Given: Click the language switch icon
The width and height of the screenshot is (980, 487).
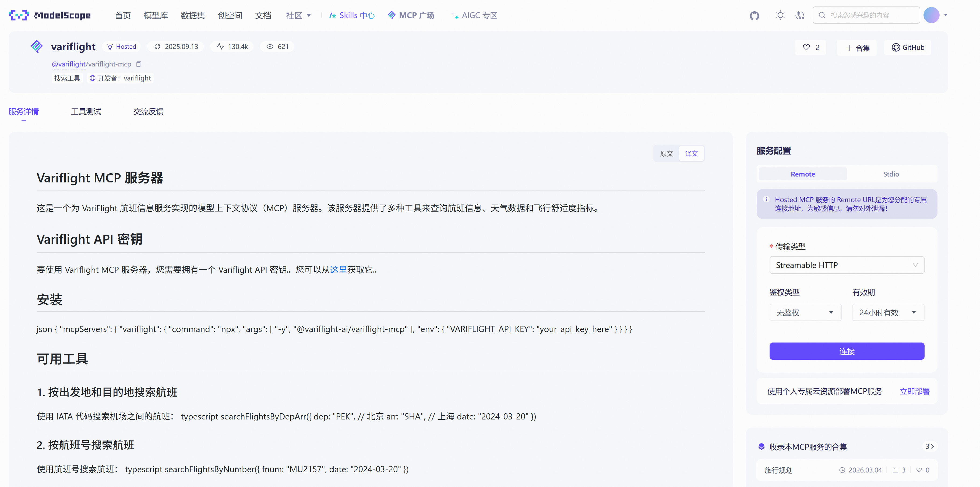Looking at the screenshot, I should pos(800,15).
